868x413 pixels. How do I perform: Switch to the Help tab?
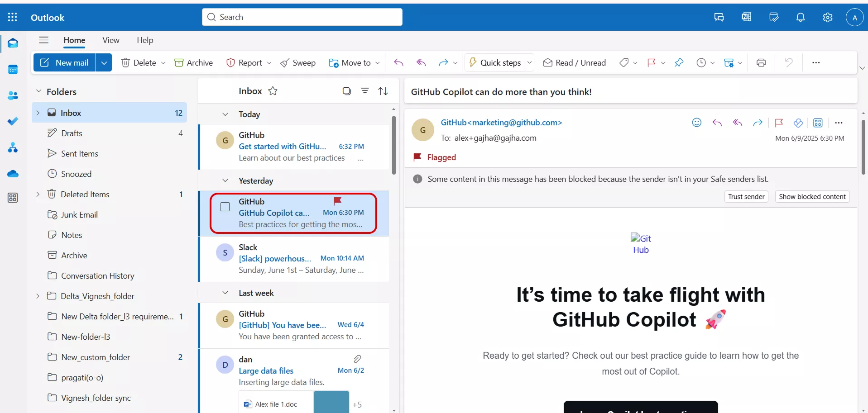[145, 40]
